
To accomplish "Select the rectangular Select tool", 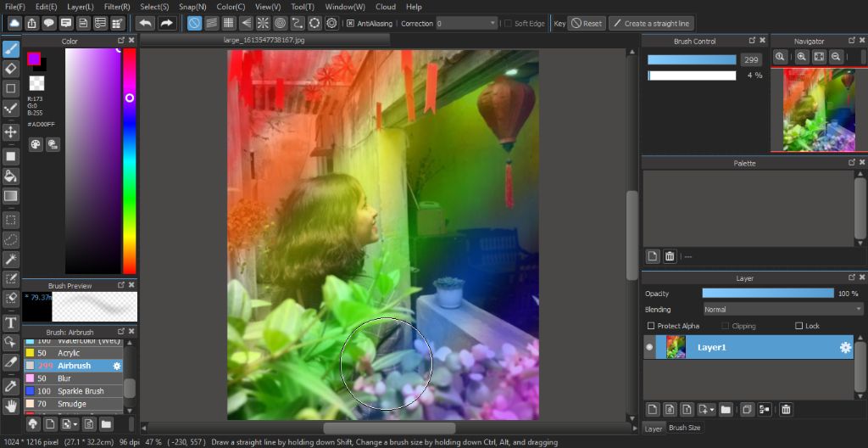I will (11, 220).
